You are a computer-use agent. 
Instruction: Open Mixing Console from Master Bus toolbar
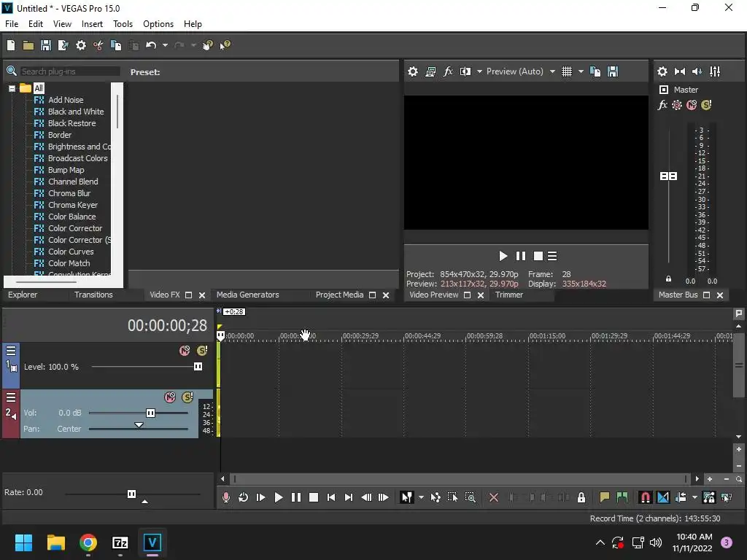pos(715,71)
